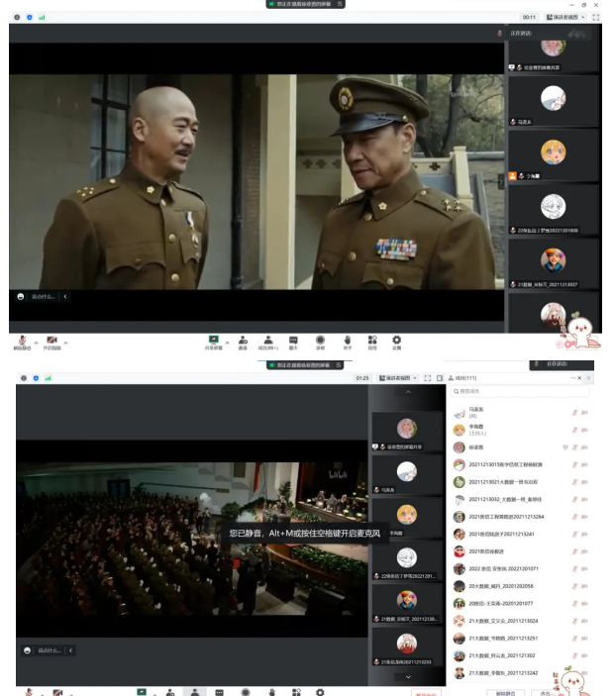Select member row 2022 医信 20221201071
Image resolution: width=616 pixels, height=696 pixels.
520,569
